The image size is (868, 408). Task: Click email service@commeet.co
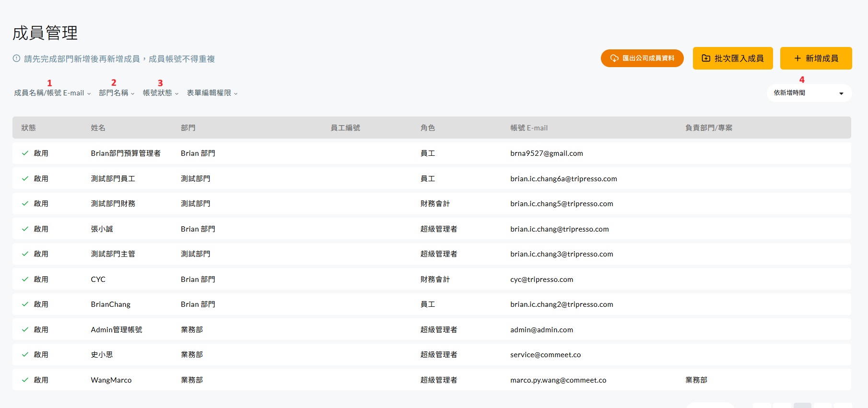click(x=546, y=355)
